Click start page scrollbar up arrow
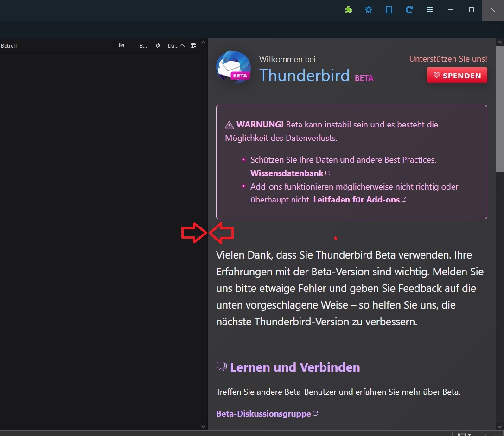 (x=499, y=42)
